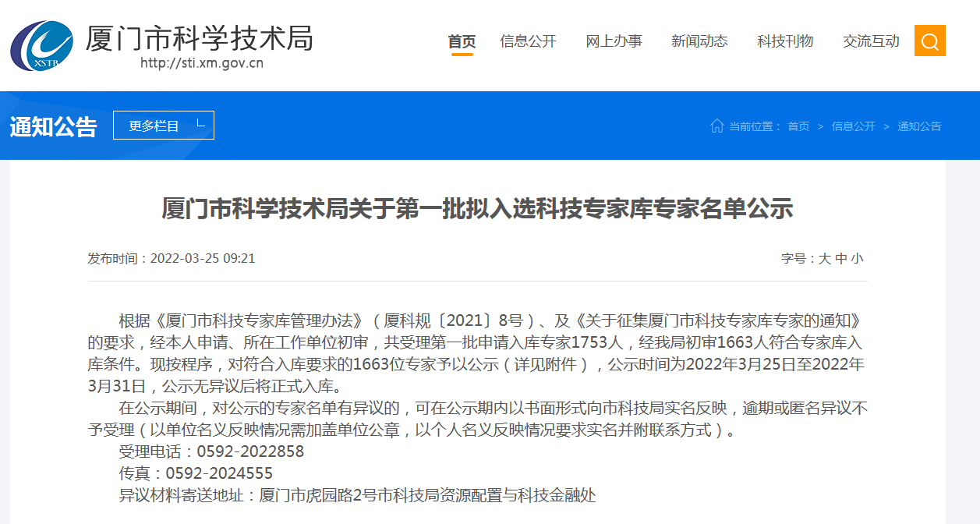Click the 首页 breadcrumb link
980x524 pixels.
pyautogui.click(x=798, y=126)
